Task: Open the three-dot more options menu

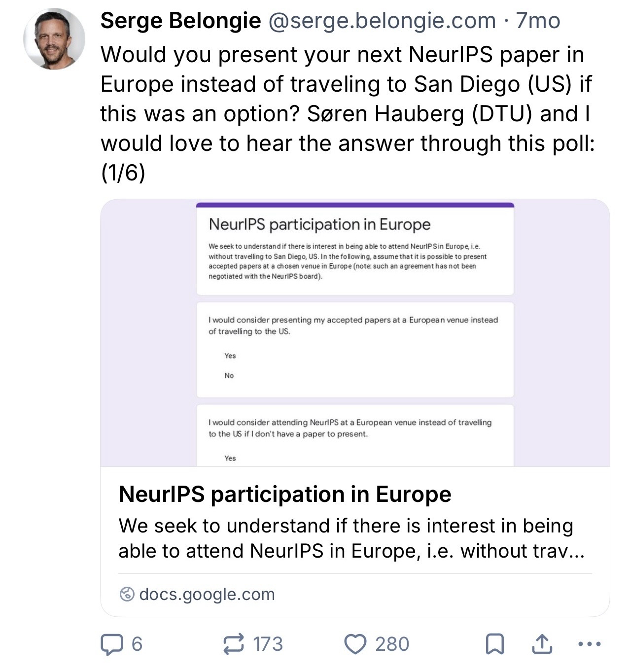Action: [589, 644]
